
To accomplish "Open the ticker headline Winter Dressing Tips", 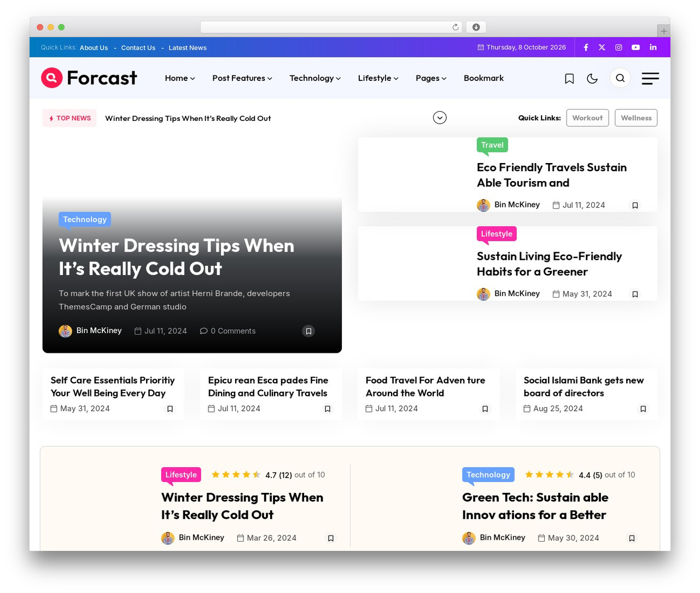I will [x=188, y=118].
